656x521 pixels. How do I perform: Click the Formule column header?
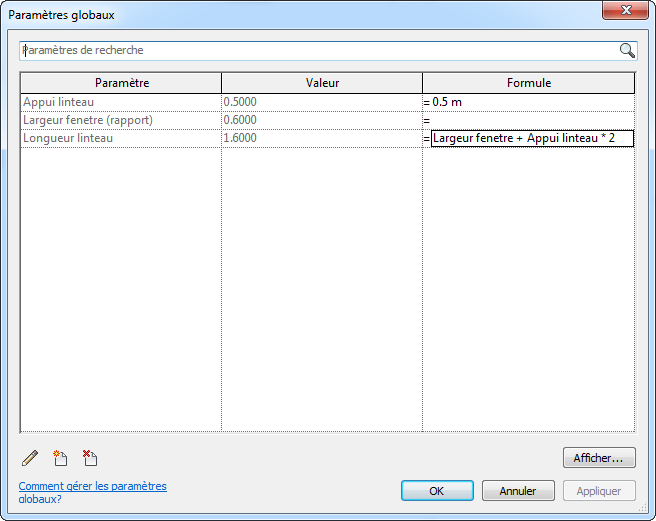pyautogui.click(x=529, y=83)
